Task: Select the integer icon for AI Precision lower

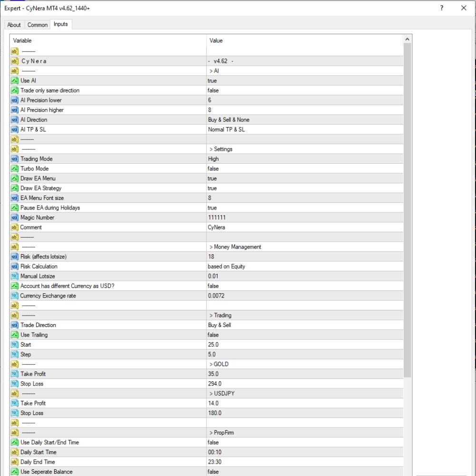Action: point(15,100)
